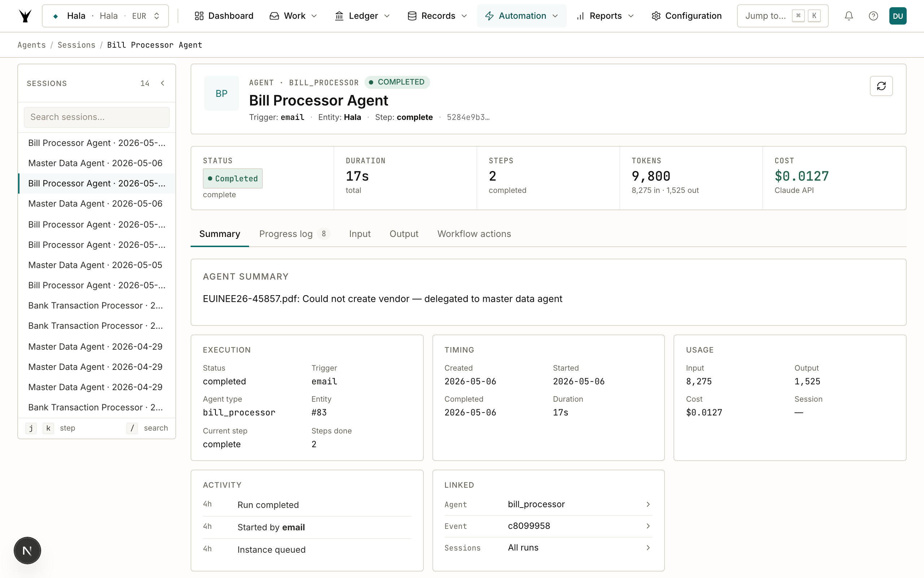
Task: Open the Dashboard page
Action: point(224,16)
